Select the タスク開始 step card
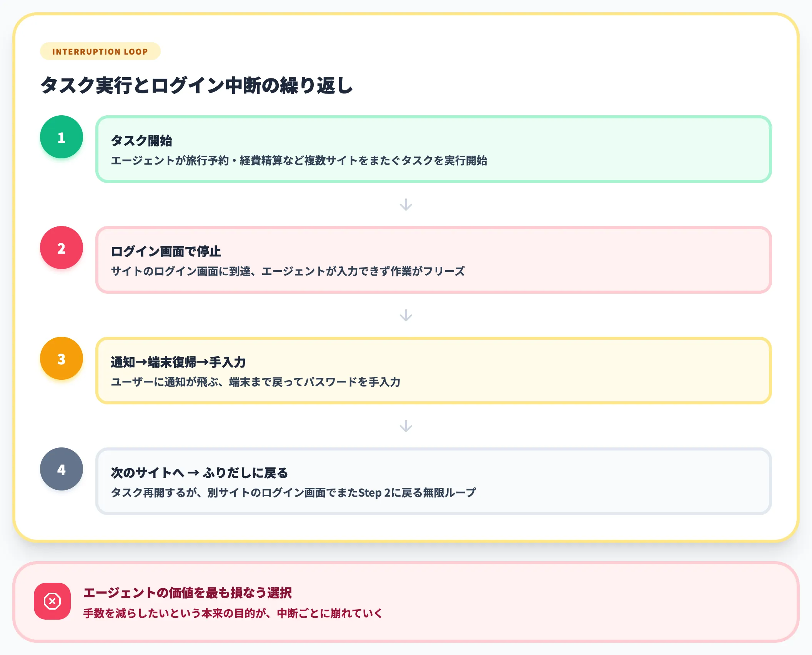Screen dimensions: 812x655 coord(433,149)
